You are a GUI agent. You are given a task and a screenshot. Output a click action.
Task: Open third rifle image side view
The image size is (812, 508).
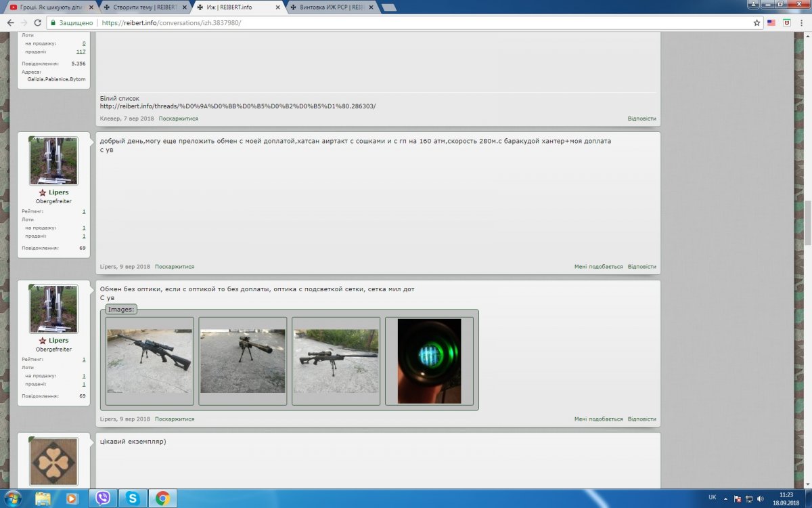click(336, 361)
